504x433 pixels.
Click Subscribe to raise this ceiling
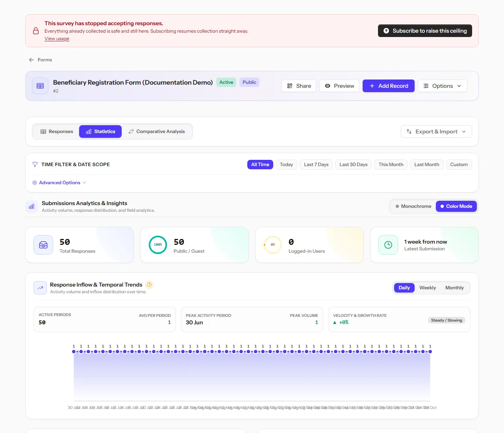pos(425,31)
